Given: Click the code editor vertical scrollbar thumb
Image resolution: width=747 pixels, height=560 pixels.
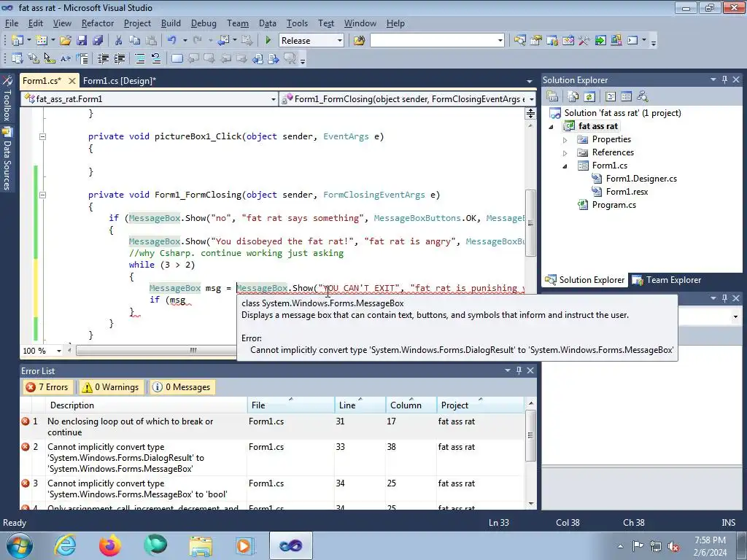Looking at the screenshot, I should (530, 223).
